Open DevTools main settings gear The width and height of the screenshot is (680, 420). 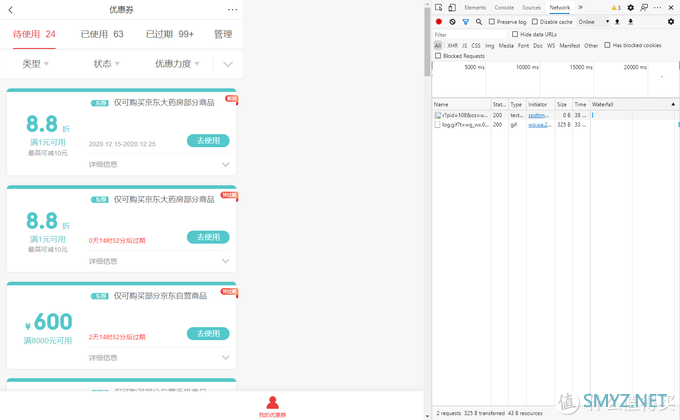coord(631,7)
